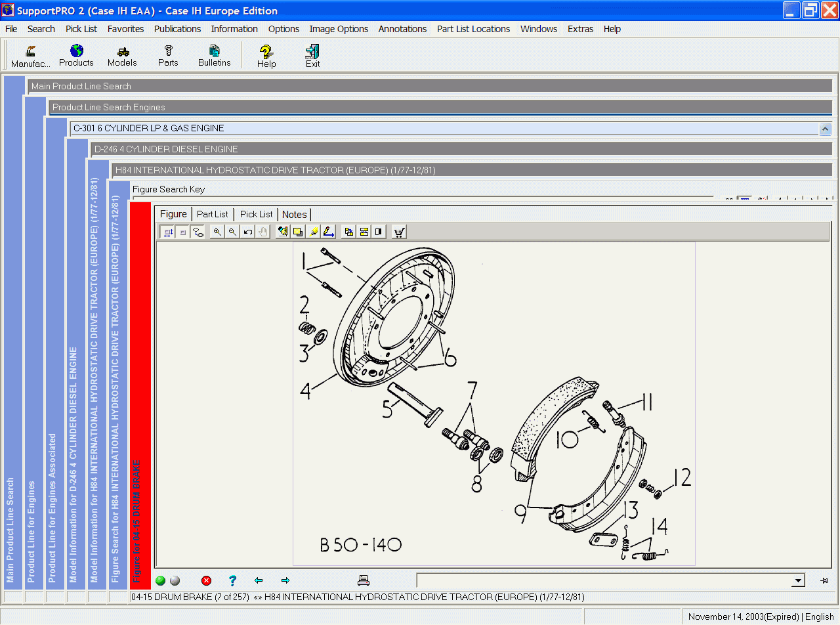840x625 pixels.
Task: Click the forward navigation arrow
Action: 285,580
